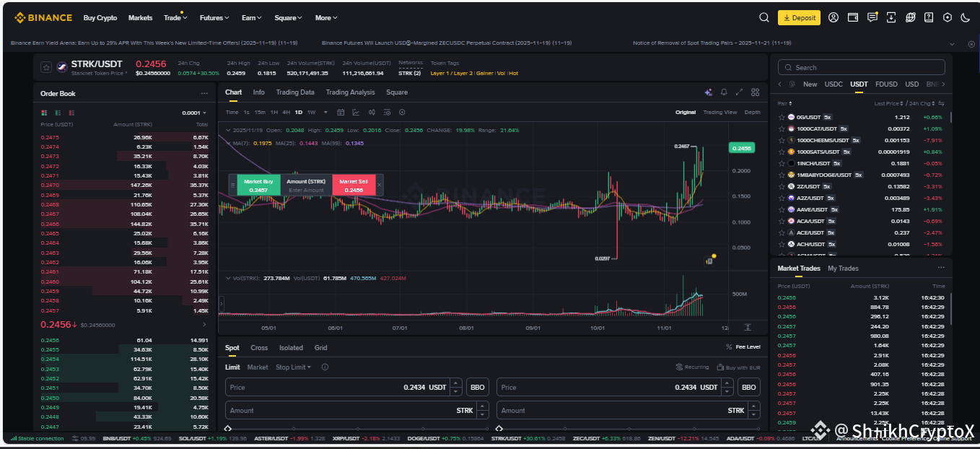Close the announcement banner

point(971,43)
